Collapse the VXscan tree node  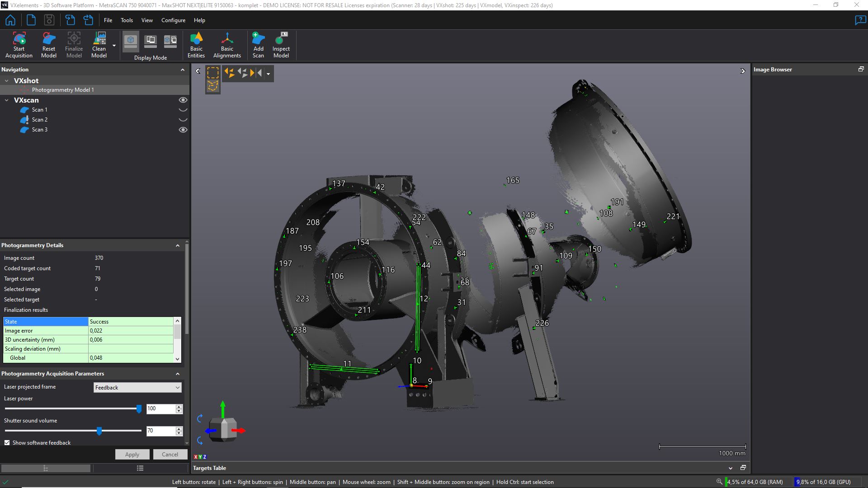[x=7, y=100]
